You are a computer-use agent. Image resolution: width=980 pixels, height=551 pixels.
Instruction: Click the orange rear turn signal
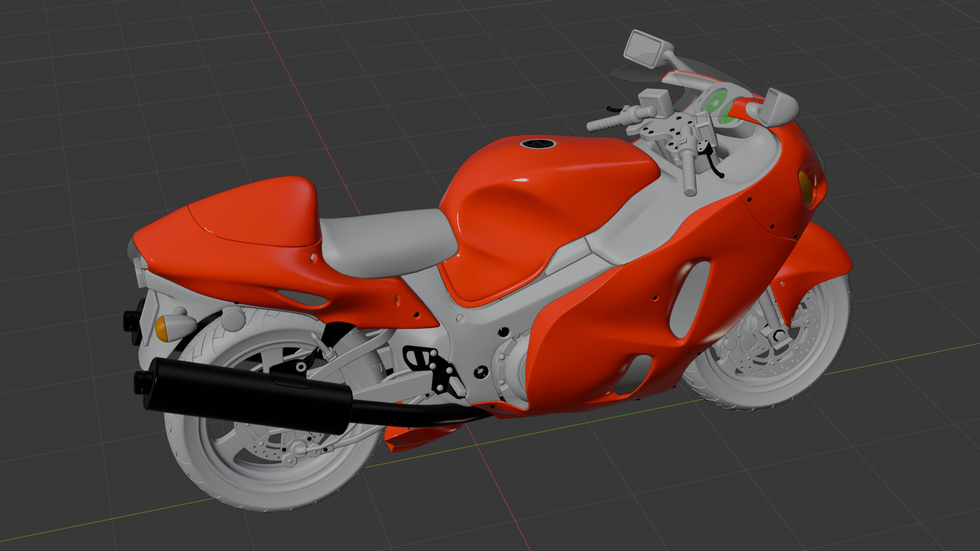163,328
